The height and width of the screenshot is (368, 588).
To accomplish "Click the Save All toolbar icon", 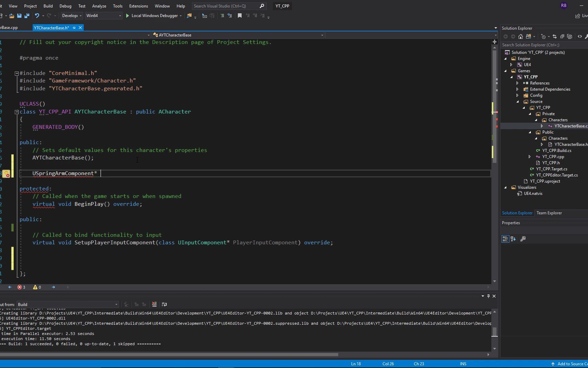I will [27, 16].
